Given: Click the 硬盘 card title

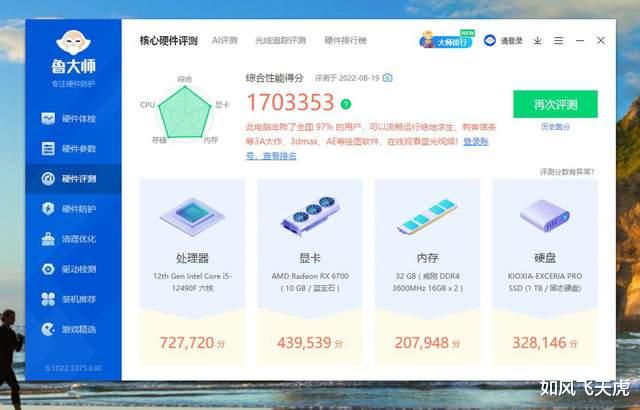Looking at the screenshot, I should pos(545,258).
